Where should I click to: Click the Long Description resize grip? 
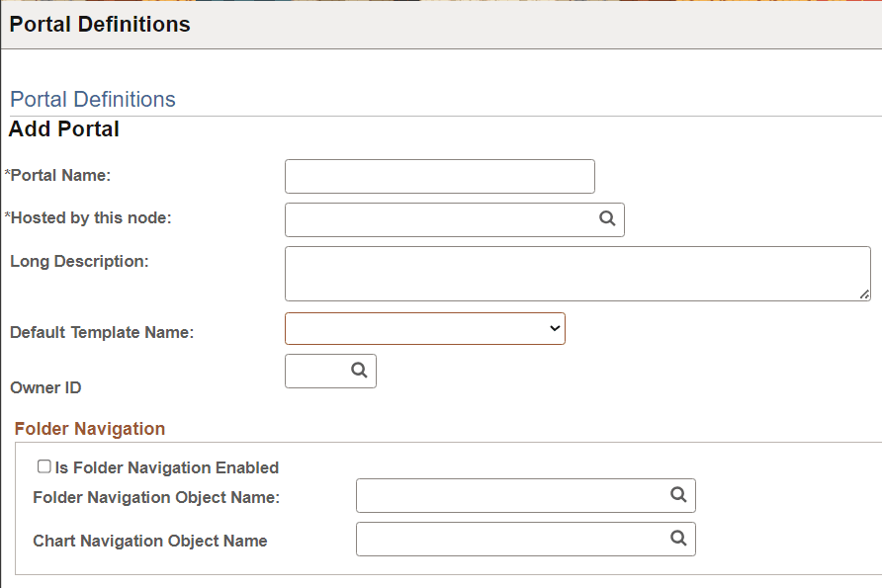pyautogui.click(x=865, y=294)
